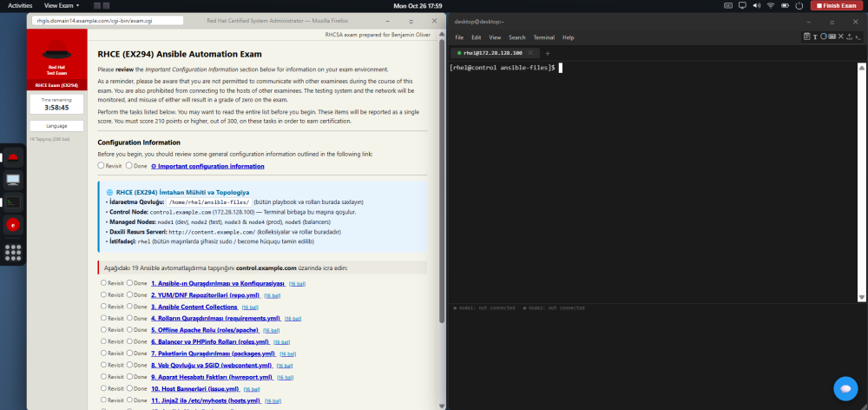868x410 pixels.
Task: Click the '[16 bal]' badge next to task 3
Action: click(x=250, y=307)
